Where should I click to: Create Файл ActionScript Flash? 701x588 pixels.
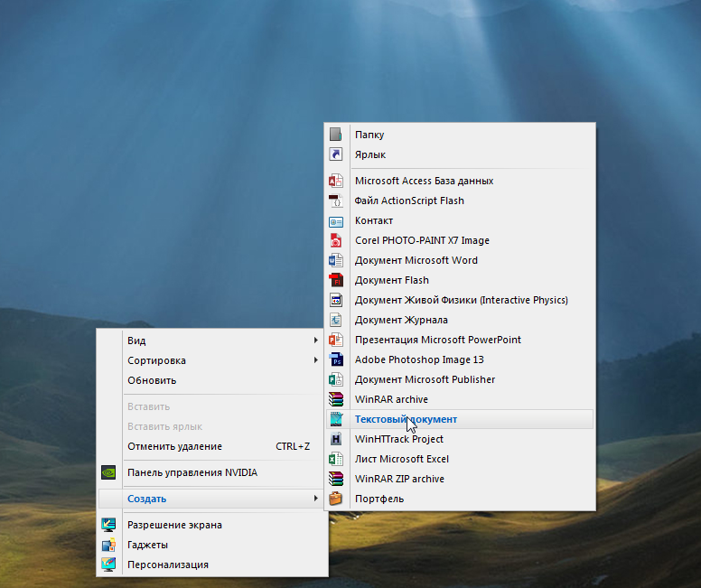[x=460, y=201]
